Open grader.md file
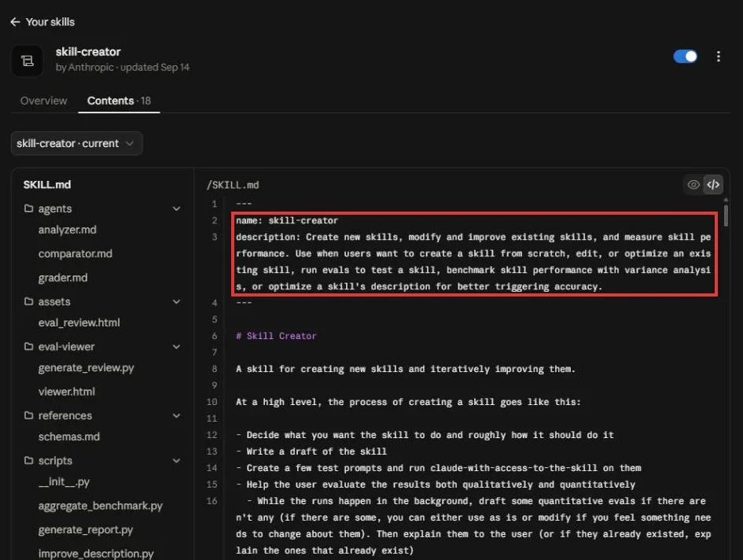Screen dimensions: 743x560 point(63,278)
